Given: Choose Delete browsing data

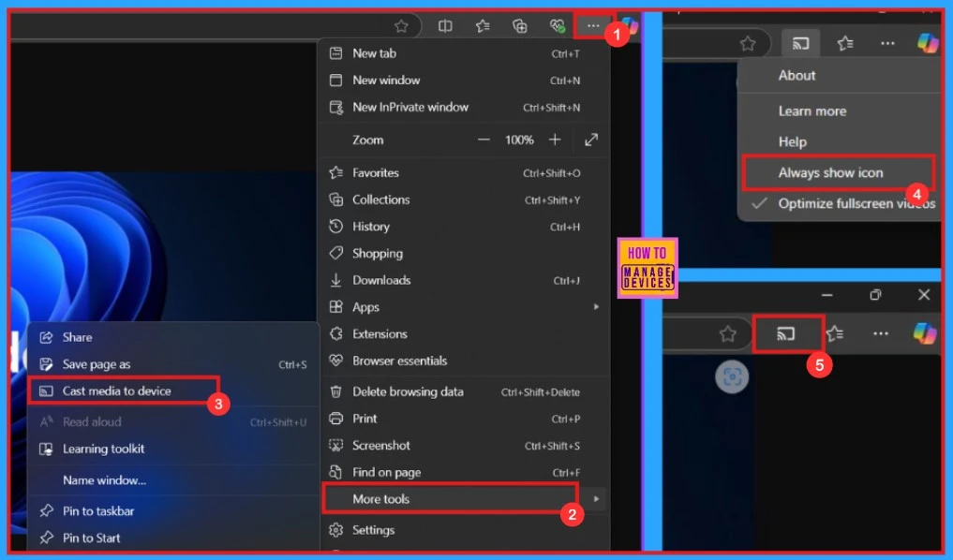Looking at the screenshot, I should pos(464,391).
